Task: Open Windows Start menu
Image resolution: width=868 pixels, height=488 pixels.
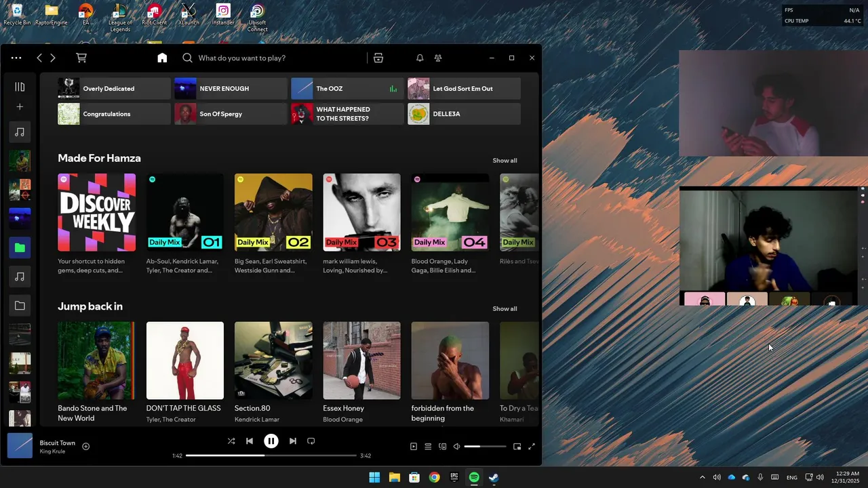Action: tap(374, 478)
